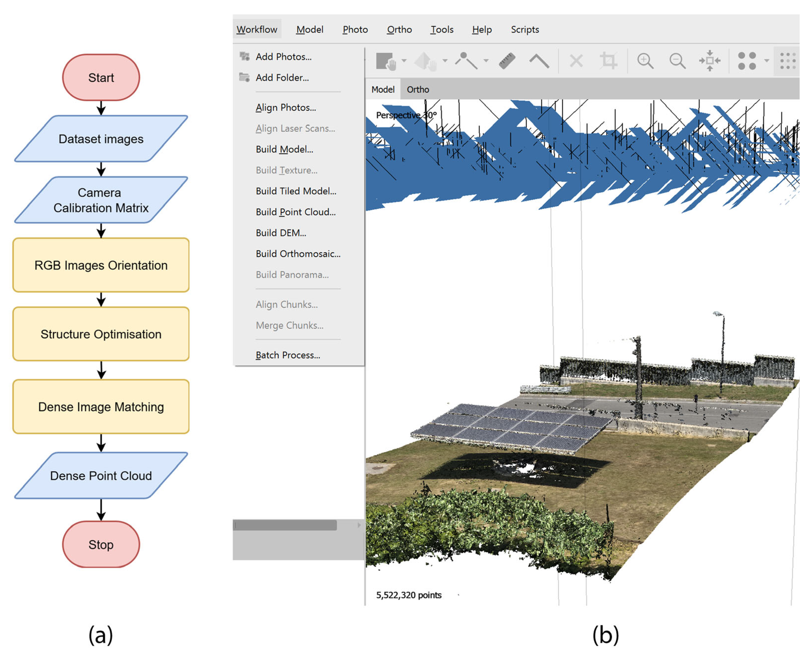Expand the selection tool dropdown arrow
812x657 pixels.
pos(404,61)
